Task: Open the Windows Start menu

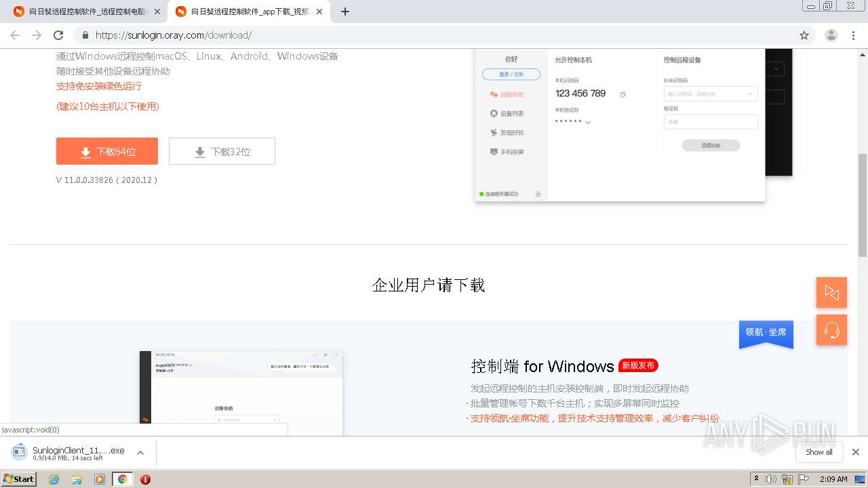Action: click(x=19, y=479)
